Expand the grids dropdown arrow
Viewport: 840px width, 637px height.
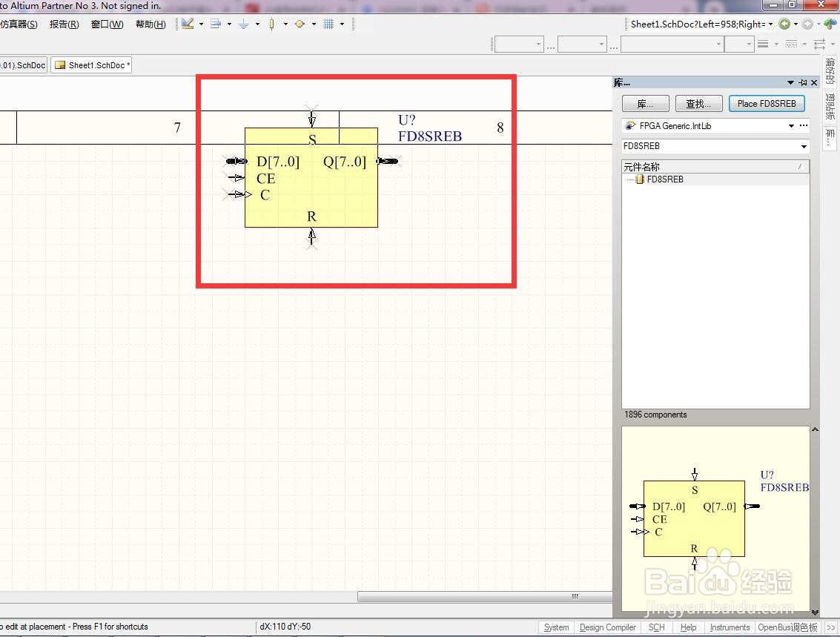coord(343,24)
